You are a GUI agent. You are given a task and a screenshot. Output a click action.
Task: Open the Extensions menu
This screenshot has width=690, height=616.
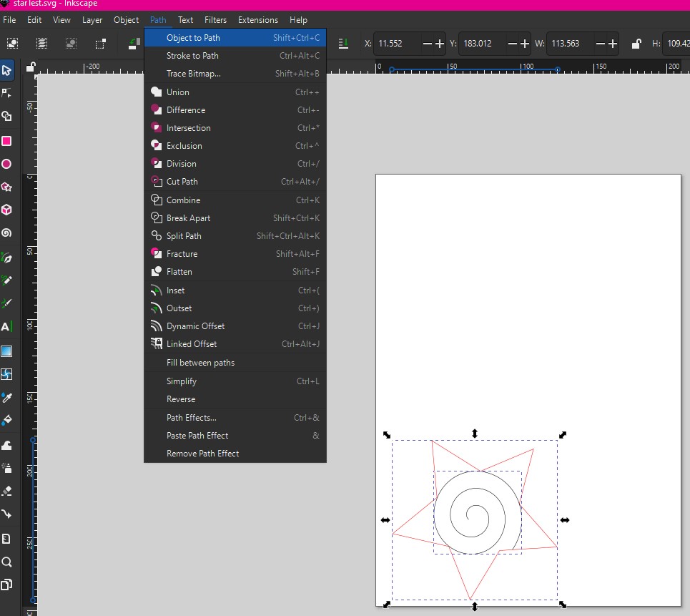(x=257, y=19)
